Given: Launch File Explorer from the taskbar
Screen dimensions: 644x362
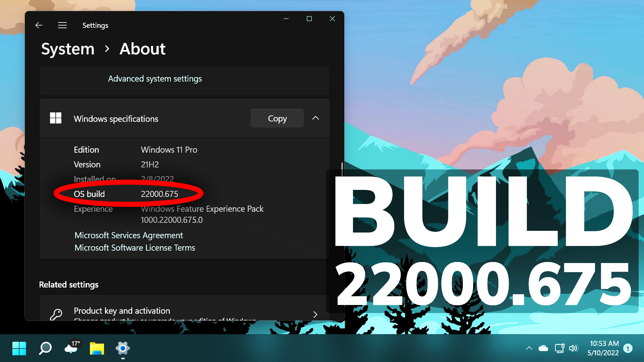Looking at the screenshot, I should [97, 348].
